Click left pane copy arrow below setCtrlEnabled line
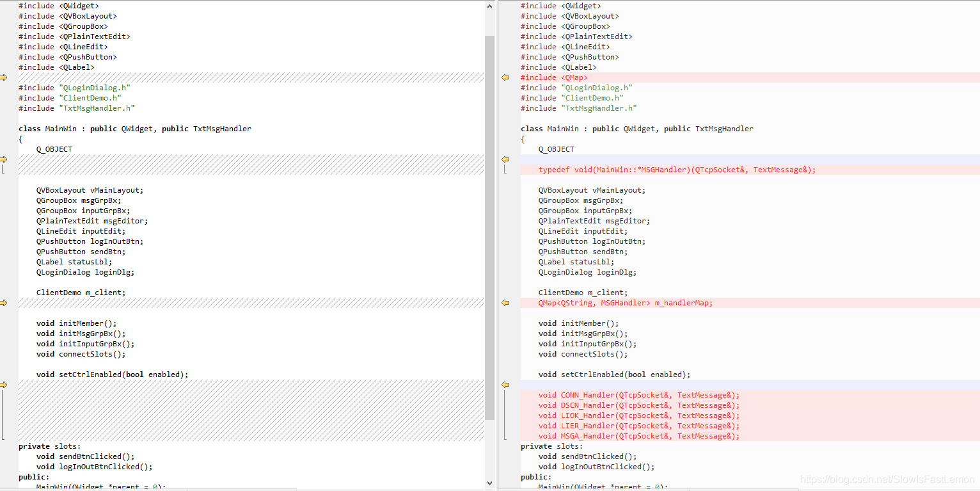The image size is (980, 491). pyautogui.click(x=3, y=385)
